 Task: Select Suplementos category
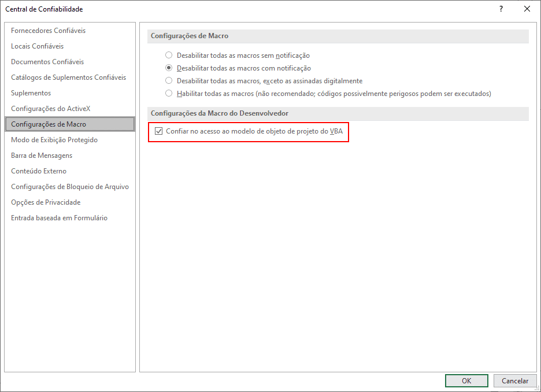click(31, 93)
